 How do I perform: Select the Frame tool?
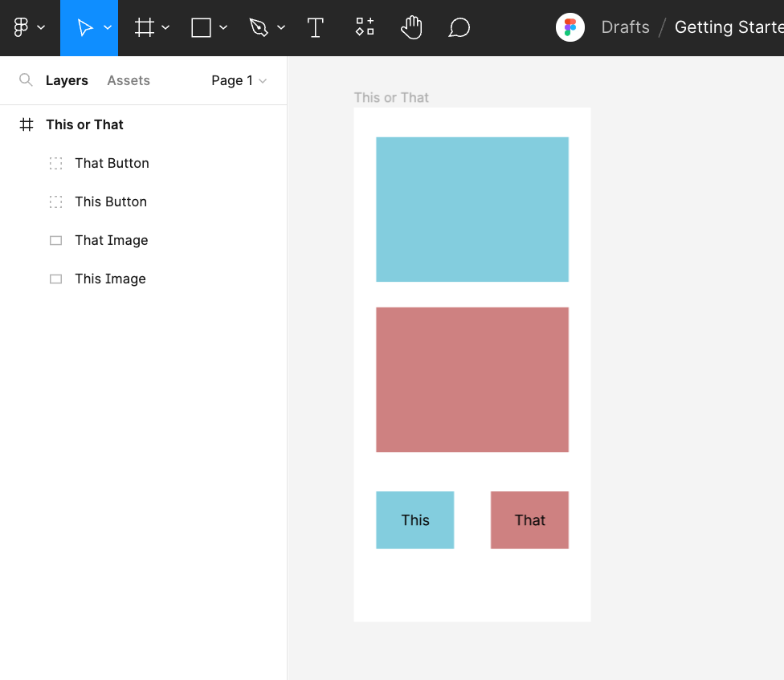point(145,28)
